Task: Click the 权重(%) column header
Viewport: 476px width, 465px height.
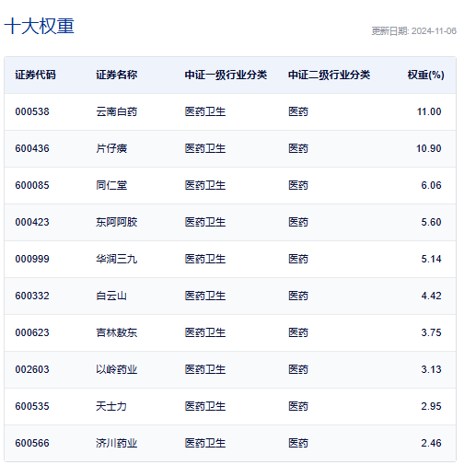Action: tap(425, 75)
